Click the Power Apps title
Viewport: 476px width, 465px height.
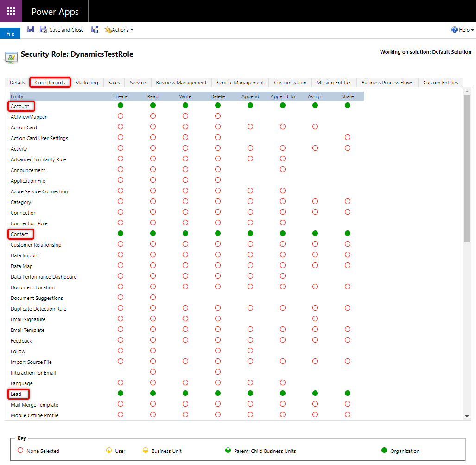click(x=55, y=12)
